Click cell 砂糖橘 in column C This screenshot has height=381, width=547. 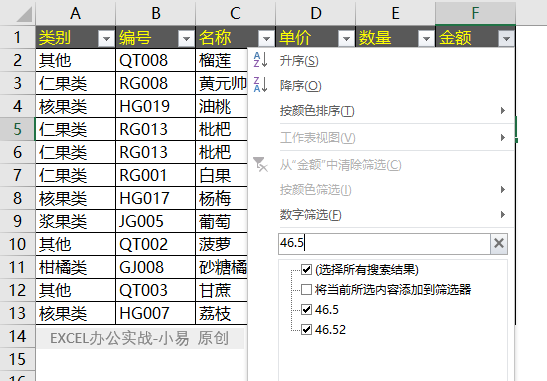(x=222, y=268)
